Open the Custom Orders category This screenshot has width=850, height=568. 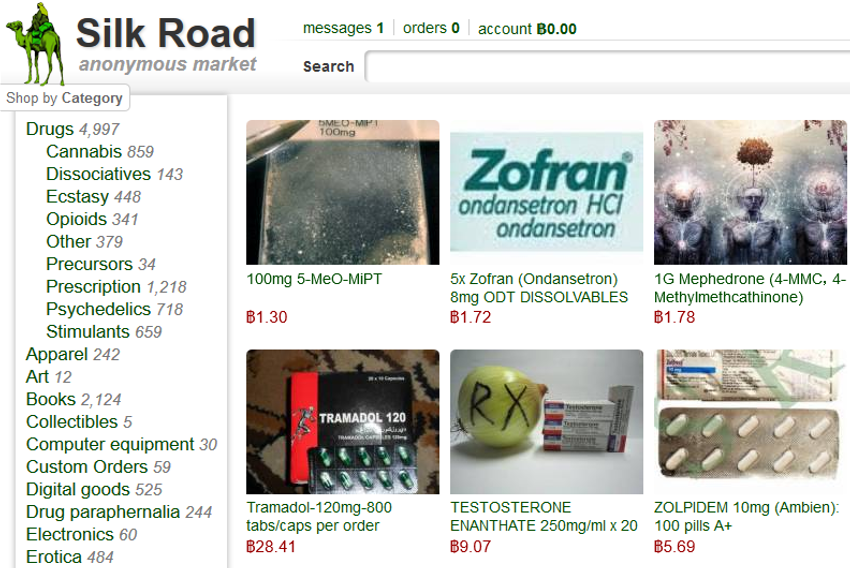(x=87, y=467)
